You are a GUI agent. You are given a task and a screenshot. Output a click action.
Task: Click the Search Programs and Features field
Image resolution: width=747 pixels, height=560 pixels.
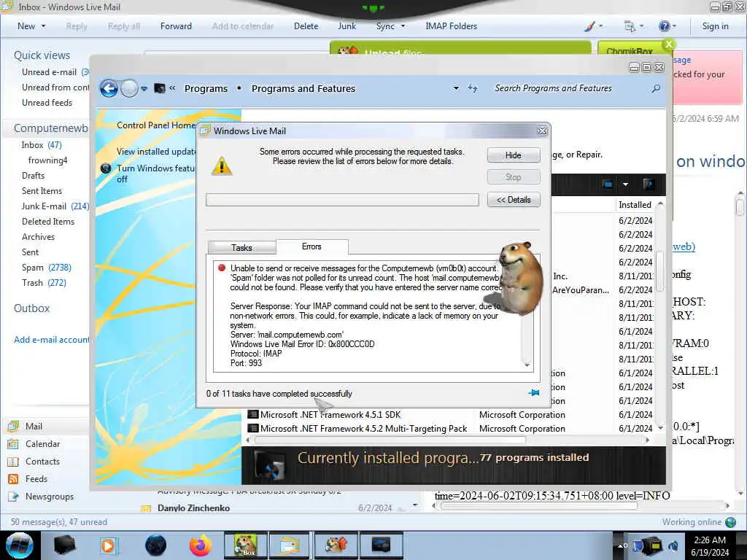(570, 88)
